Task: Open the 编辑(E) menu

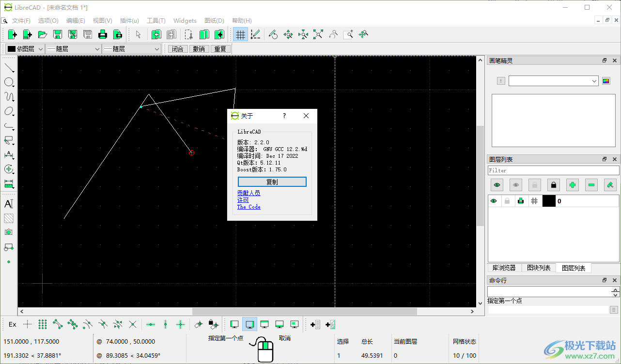Action: tap(76, 21)
